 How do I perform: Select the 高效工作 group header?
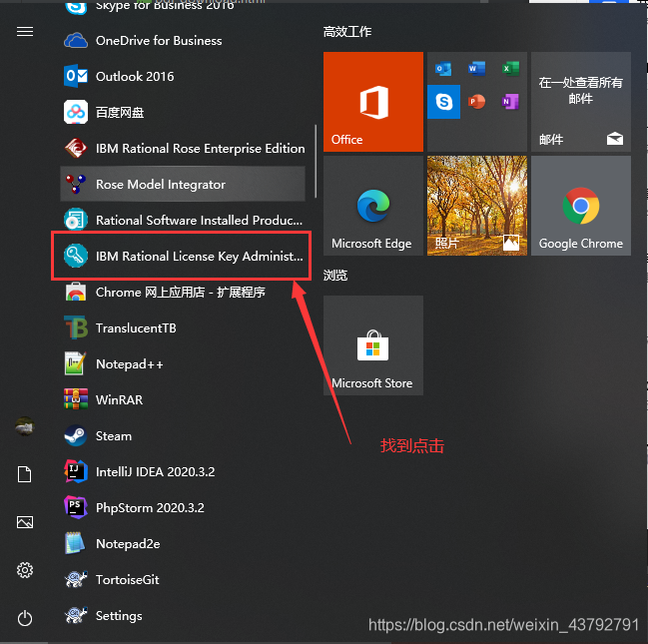click(x=347, y=31)
